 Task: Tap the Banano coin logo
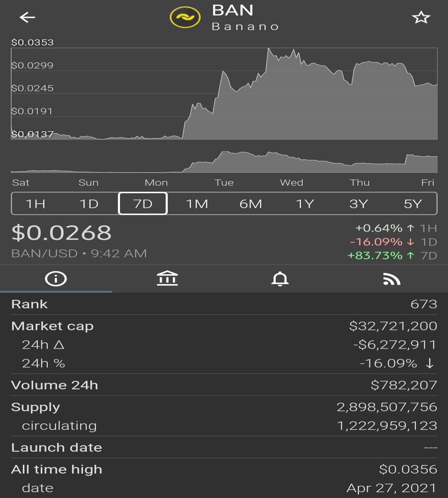185,17
